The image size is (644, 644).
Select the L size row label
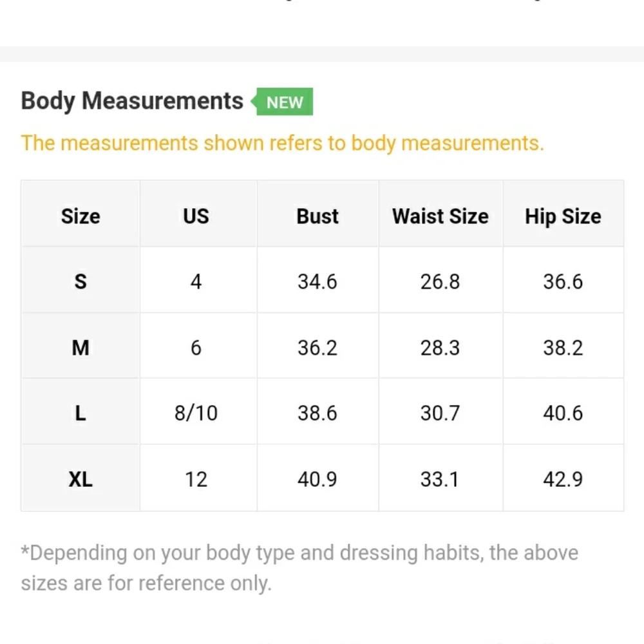pos(80,413)
